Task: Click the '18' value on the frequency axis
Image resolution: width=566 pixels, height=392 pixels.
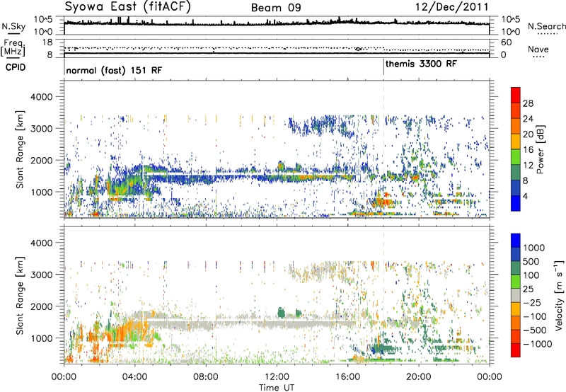Action: pos(47,42)
